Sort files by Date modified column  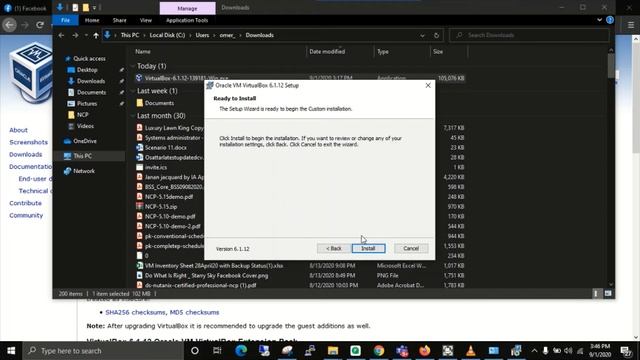click(x=327, y=51)
